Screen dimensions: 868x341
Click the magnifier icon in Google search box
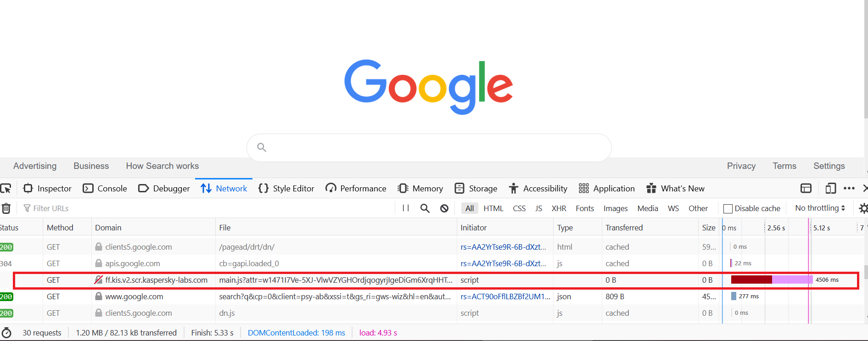(262, 147)
